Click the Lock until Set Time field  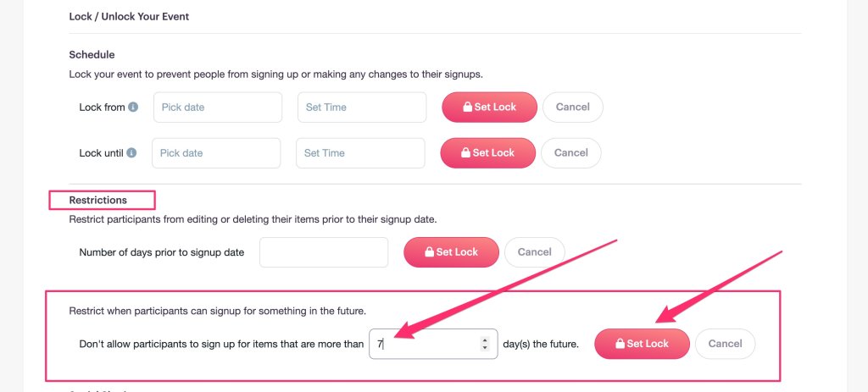359,153
